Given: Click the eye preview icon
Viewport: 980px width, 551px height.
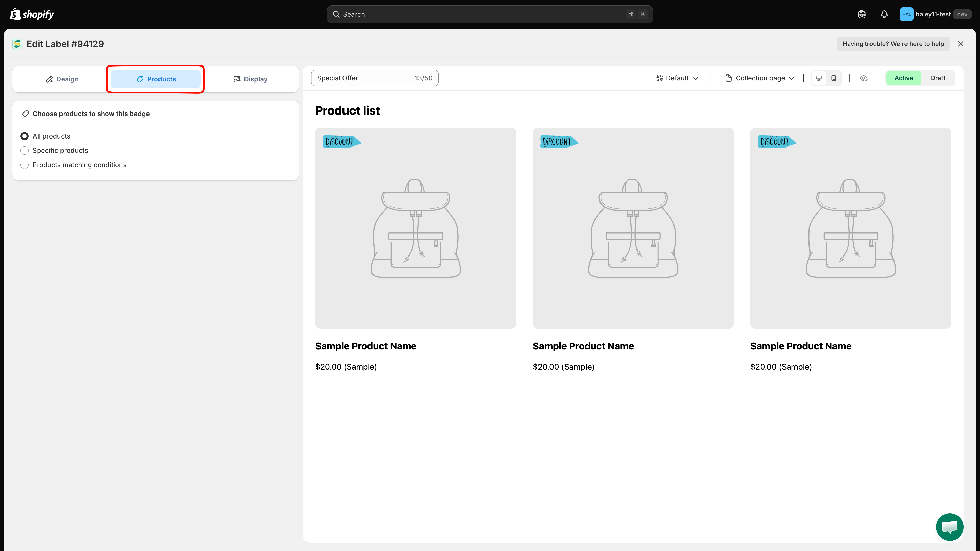Looking at the screenshot, I should tap(864, 78).
